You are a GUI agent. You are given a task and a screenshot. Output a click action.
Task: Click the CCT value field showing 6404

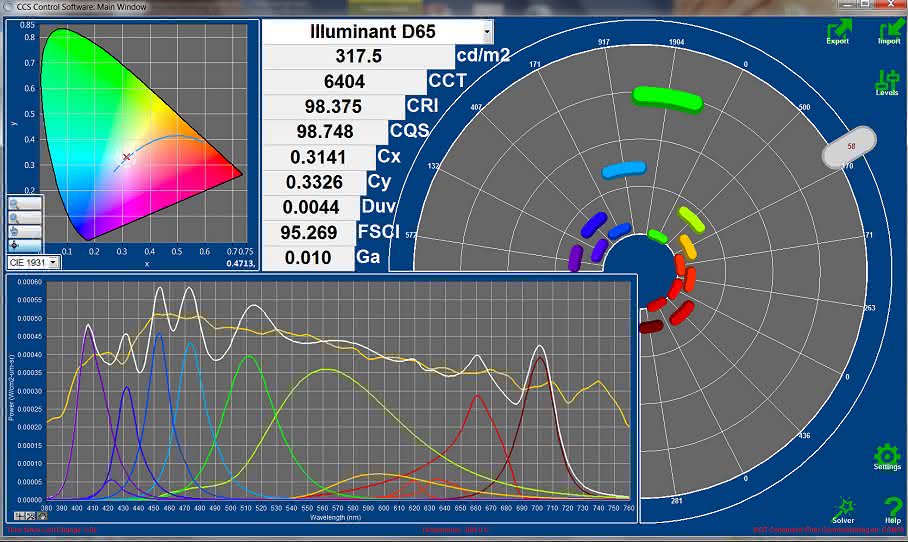point(345,82)
